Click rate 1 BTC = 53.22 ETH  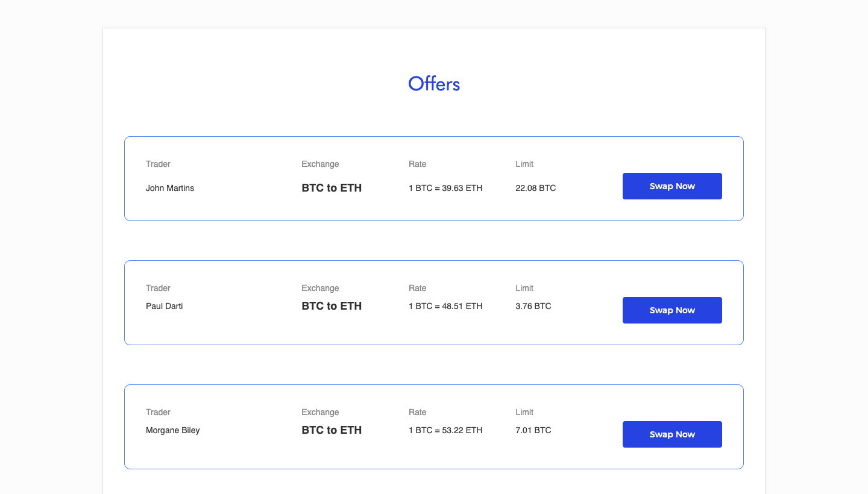(445, 430)
